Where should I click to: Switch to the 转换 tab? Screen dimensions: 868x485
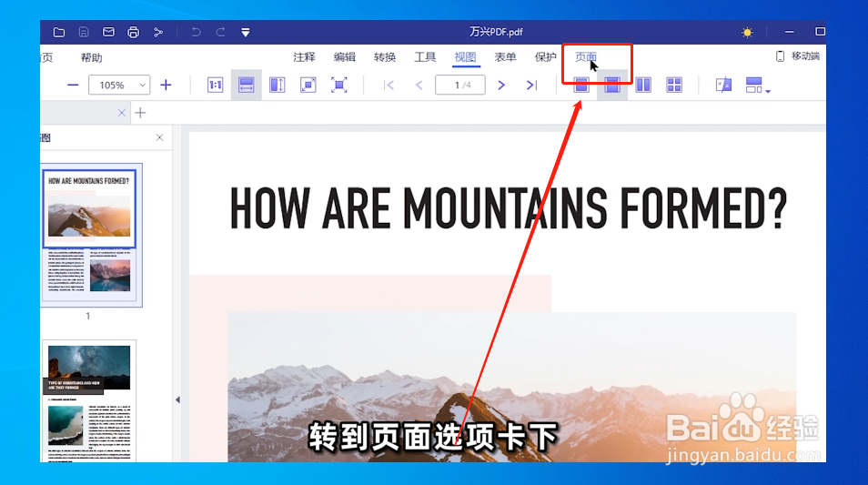[385, 57]
